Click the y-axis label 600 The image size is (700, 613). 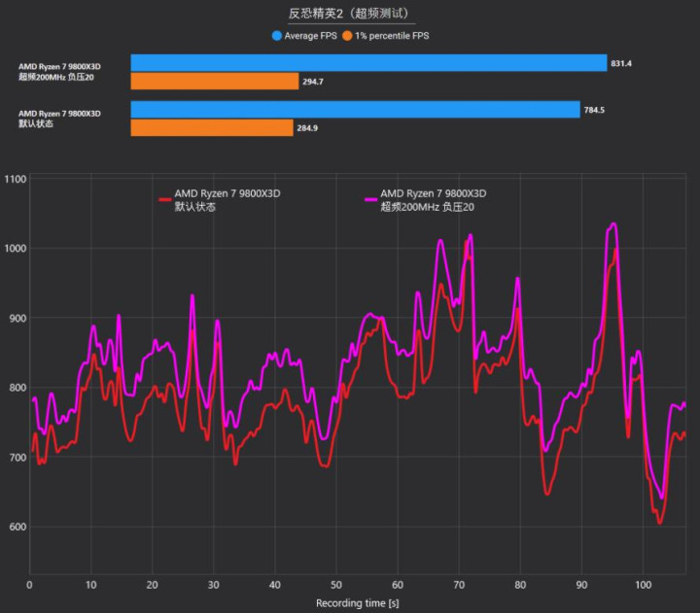[x=17, y=527]
